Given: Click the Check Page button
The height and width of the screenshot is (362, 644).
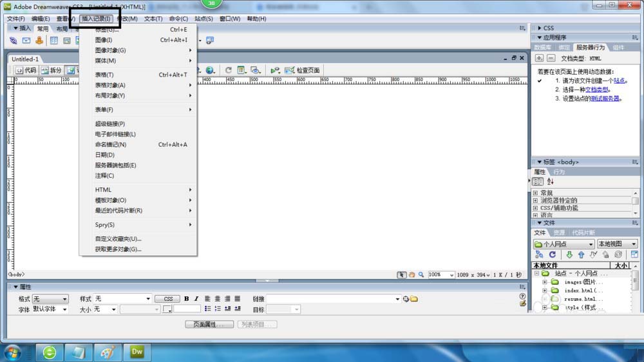Looking at the screenshot, I should pyautogui.click(x=303, y=70).
